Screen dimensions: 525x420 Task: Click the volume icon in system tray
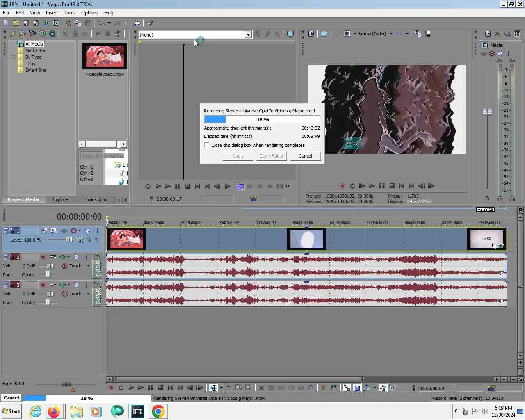point(484,411)
